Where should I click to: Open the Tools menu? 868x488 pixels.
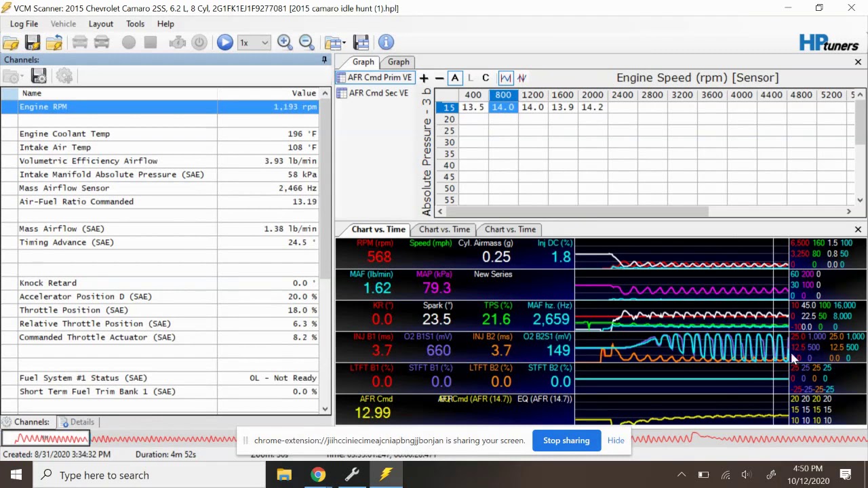pyautogui.click(x=135, y=24)
